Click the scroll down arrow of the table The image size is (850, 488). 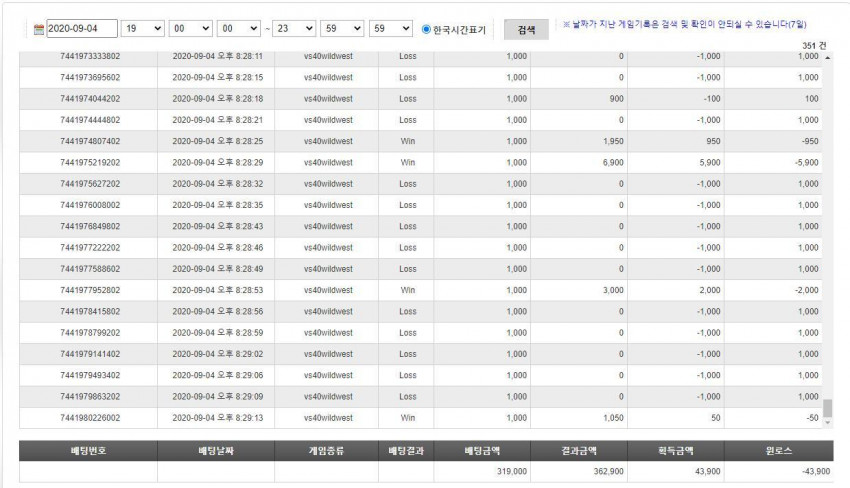coord(828,422)
